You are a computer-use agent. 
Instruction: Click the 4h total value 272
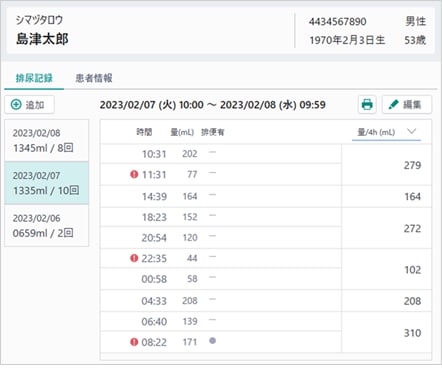point(412,228)
